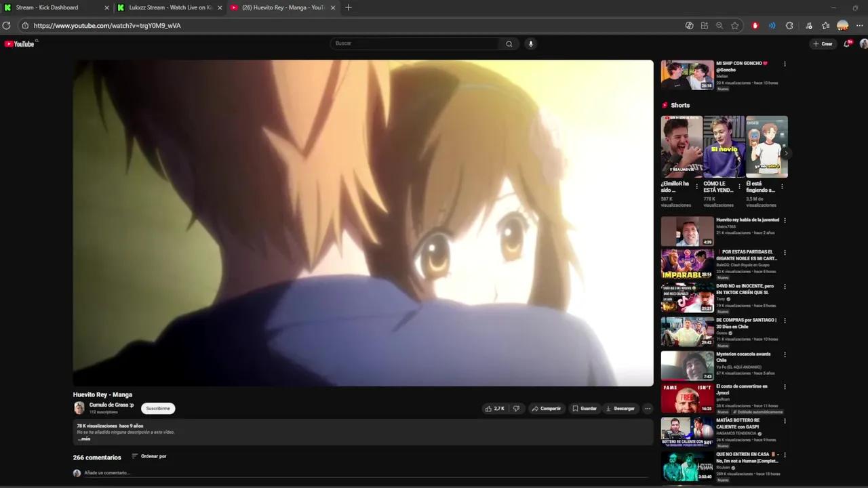Reload the page with the refresh icon
The height and width of the screenshot is (488, 868).
pyautogui.click(x=6, y=26)
